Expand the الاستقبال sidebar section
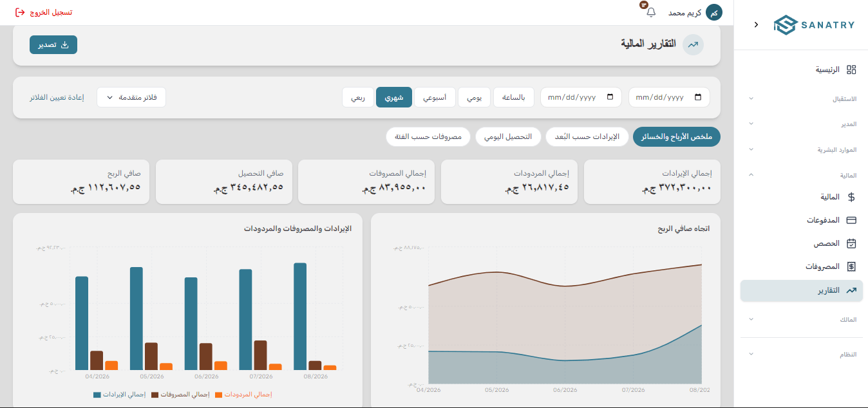The image size is (868, 408). coord(801,99)
